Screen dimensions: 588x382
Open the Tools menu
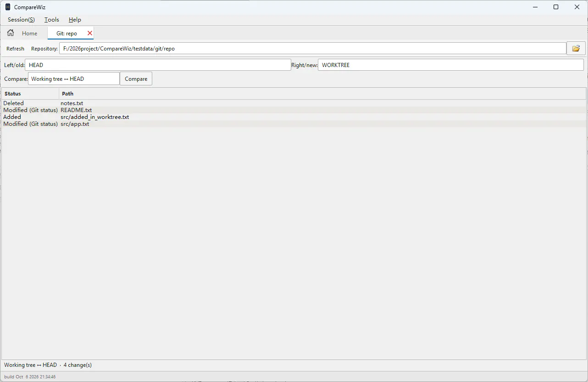pyautogui.click(x=52, y=20)
